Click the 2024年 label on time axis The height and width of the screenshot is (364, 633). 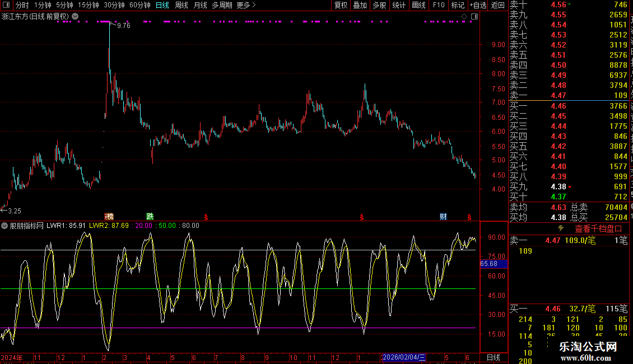coord(12,357)
